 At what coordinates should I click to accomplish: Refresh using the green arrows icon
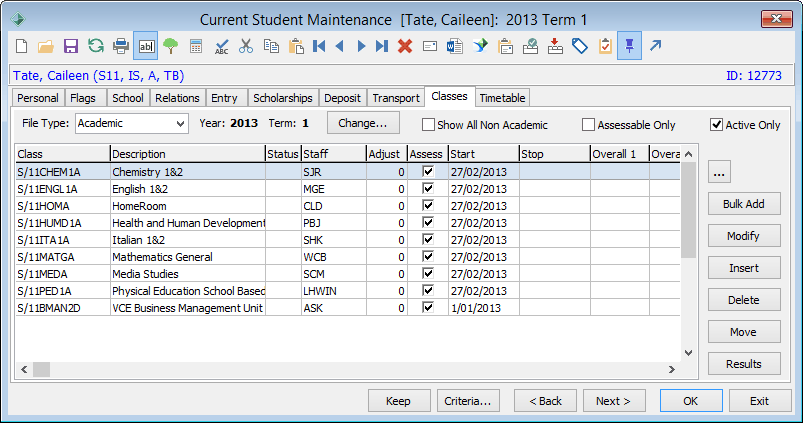[x=96, y=46]
